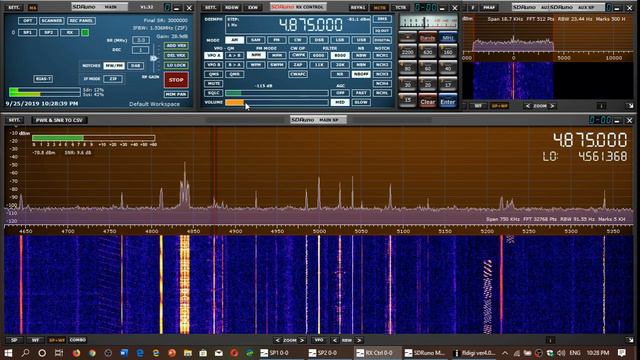Click the info icon in Aux SP footer
This screenshot has width=640, height=360.
(x=601, y=106)
